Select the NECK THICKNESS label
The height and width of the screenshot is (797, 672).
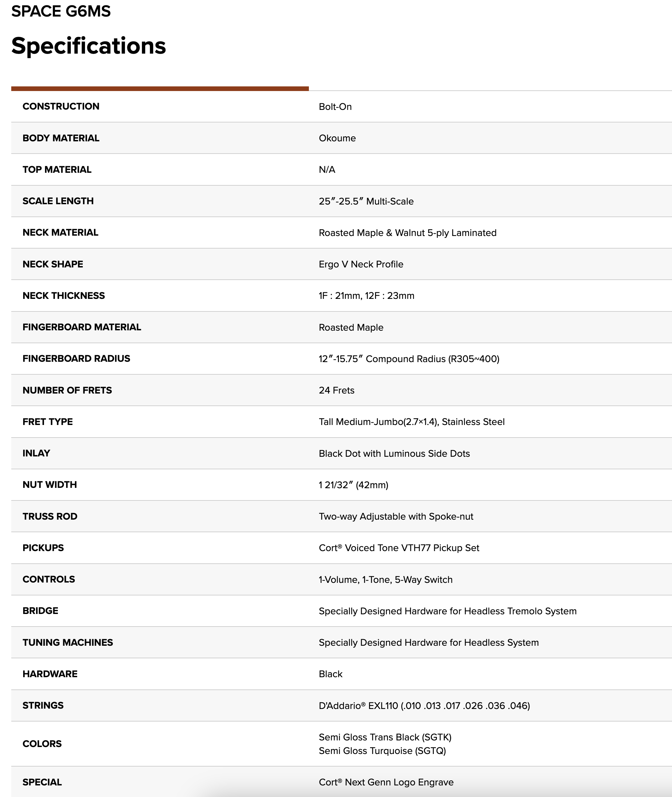click(63, 295)
